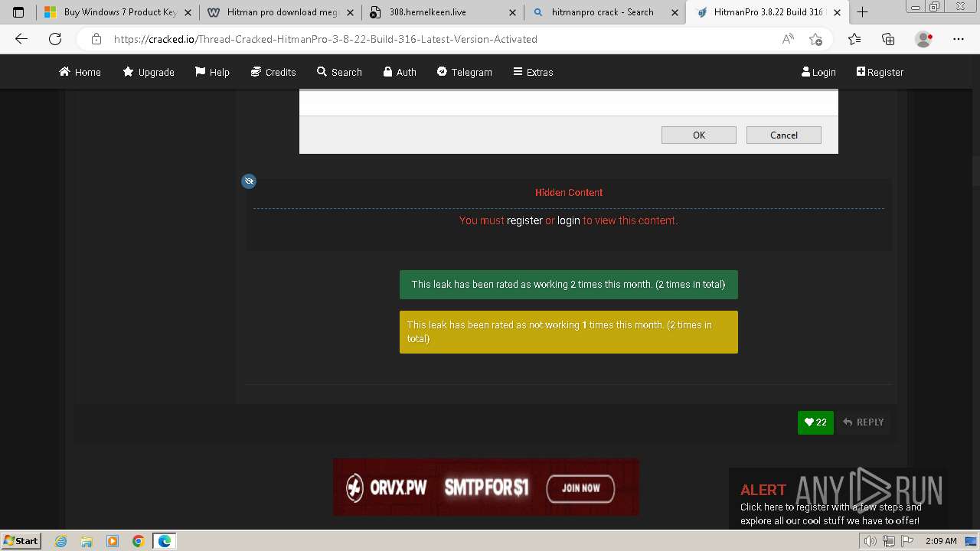Open the Collections icon
The width and height of the screenshot is (980, 551).
(x=888, y=39)
